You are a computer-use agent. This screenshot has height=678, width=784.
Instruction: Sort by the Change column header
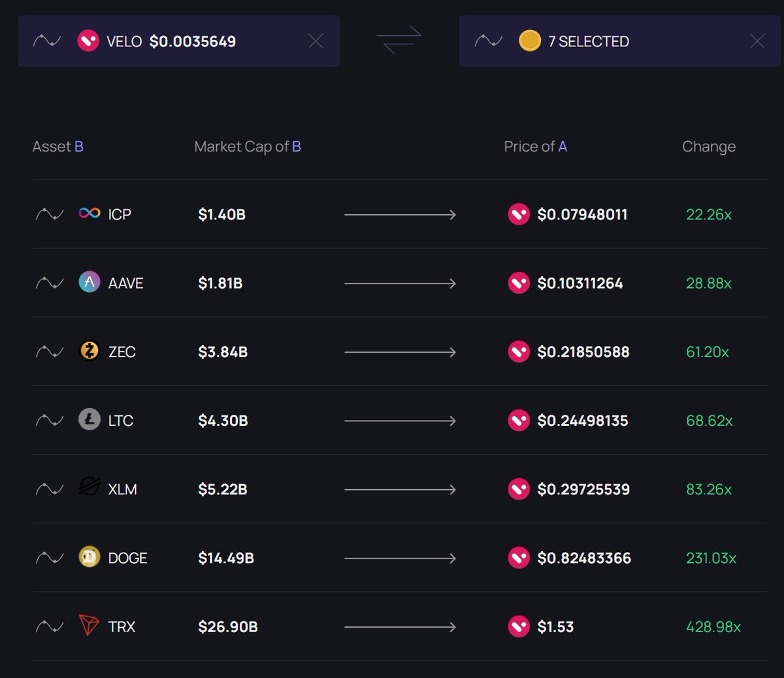point(709,146)
